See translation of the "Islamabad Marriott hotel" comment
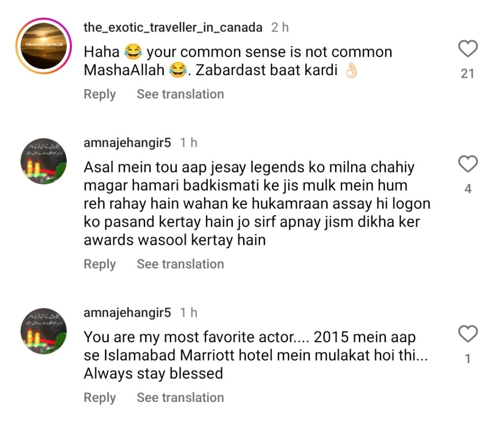The image size is (504, 429). pyautogui.click(x=180, y=397)
